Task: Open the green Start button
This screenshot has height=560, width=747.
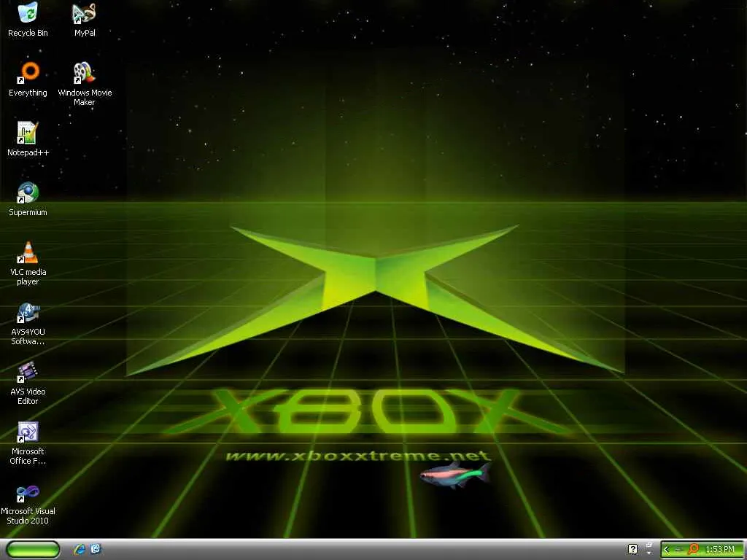Action: pos(34,549)
